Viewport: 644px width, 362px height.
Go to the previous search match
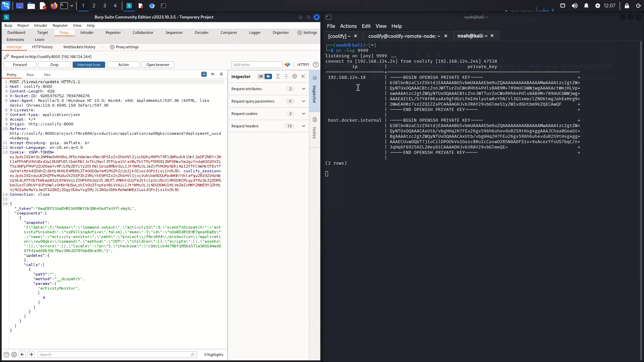[x=22, y=355]
